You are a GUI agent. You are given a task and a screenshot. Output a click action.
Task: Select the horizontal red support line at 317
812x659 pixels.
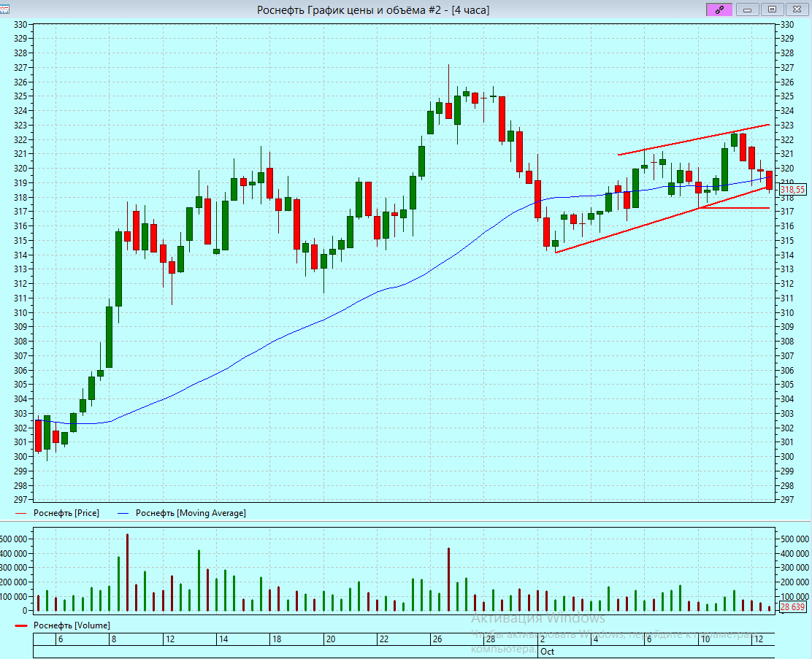735,208
